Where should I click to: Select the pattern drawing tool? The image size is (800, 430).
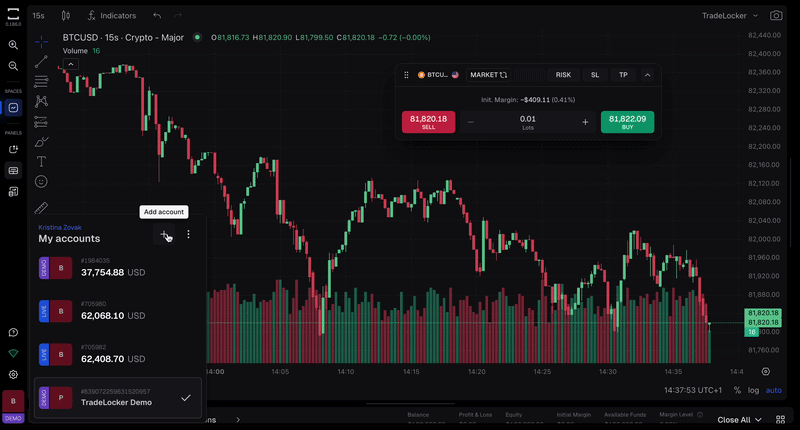click(x=41, y=102)
